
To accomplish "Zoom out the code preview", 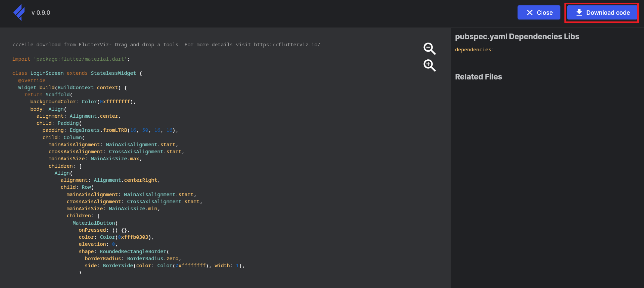I will [429, 49].
